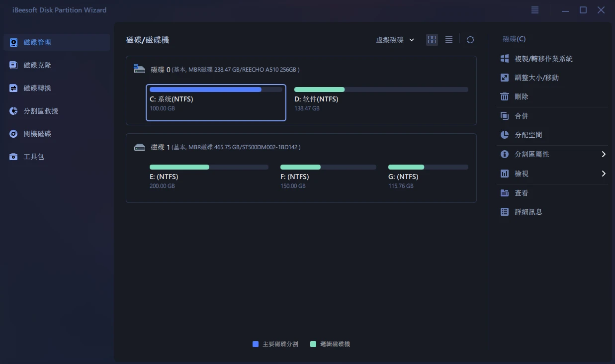
Task: Open the hamburger menu at top right
Action: click(x=534, y=10)
